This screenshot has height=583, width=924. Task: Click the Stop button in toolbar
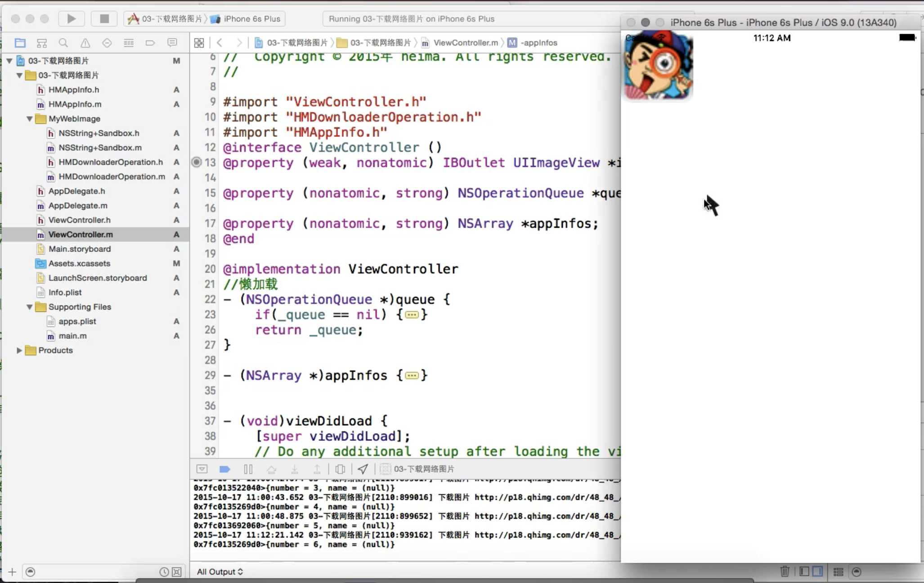[104, 18]
